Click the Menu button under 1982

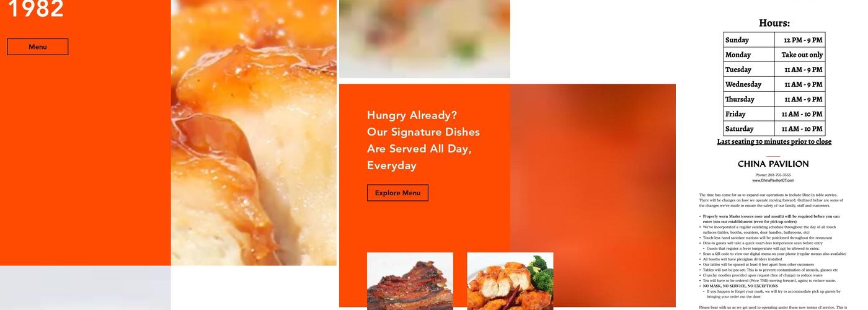(x=37, y=46)
